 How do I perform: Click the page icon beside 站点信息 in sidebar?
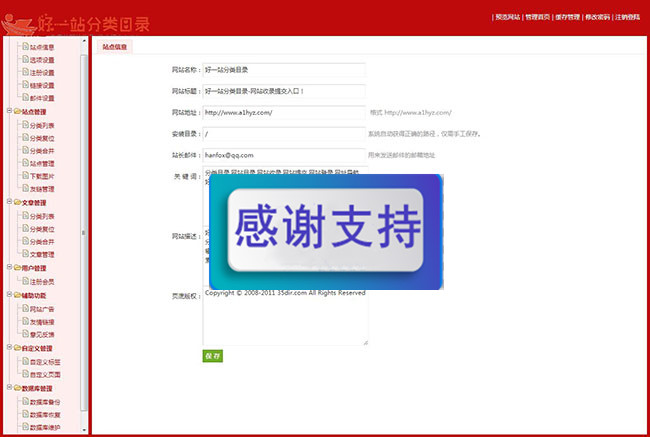[x=25, y=46]
